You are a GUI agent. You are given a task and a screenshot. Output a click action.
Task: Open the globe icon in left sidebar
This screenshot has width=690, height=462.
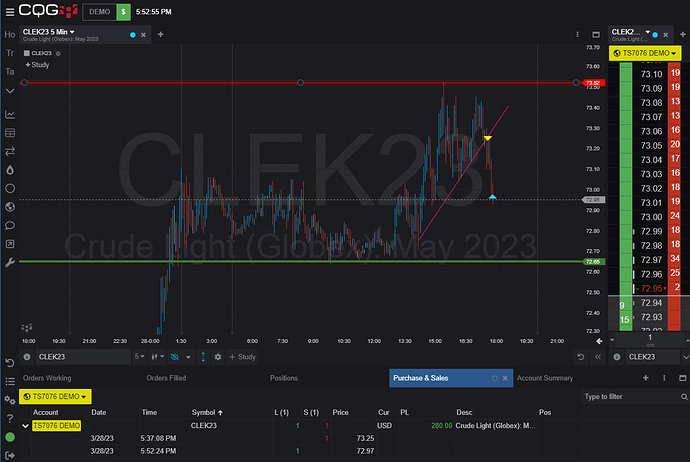pos(10,207)
